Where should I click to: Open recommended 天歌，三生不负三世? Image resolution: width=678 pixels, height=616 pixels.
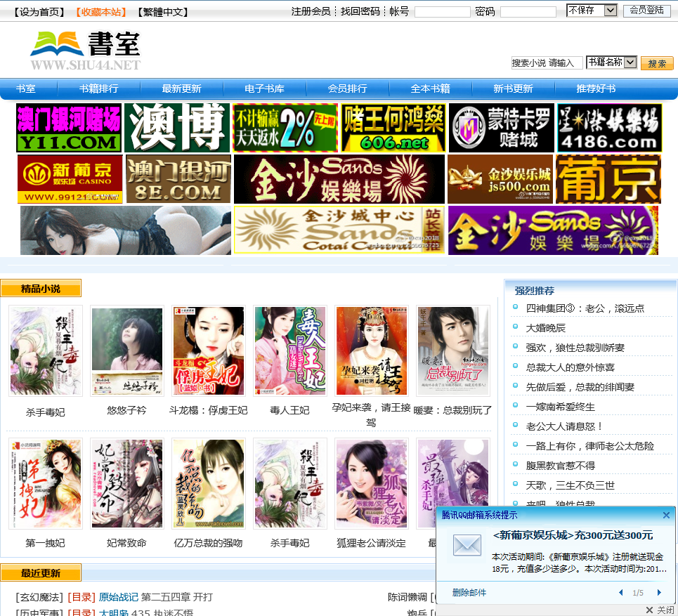click(571, 485)
